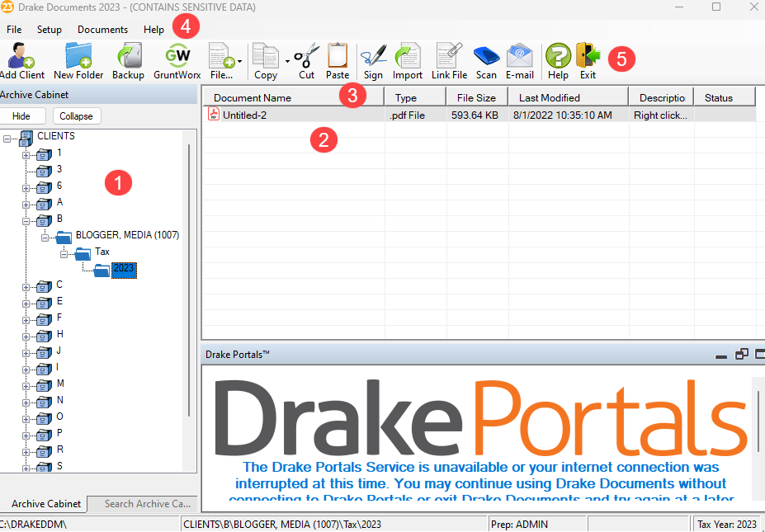Image resolution: width=765 pixels, height=532 pixels.
Task: Switch to the Archive Cabinet tab
Action: tap(46, 504)
